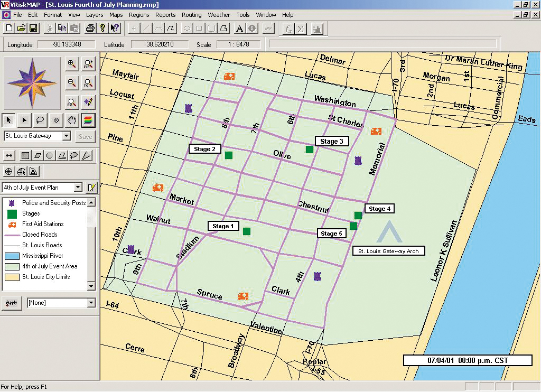Select the rectangle region drawing tool
Screen dimensions: 541x392
tap(25, 155)
